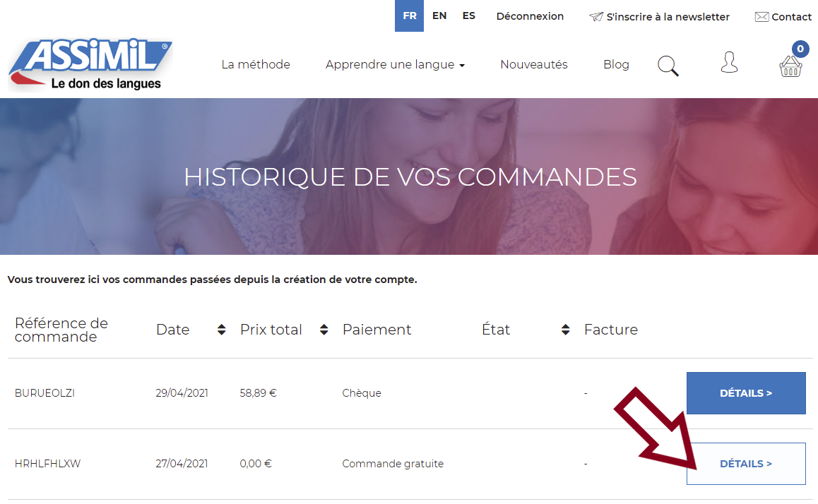Switch language to ES

coord(468,15)
